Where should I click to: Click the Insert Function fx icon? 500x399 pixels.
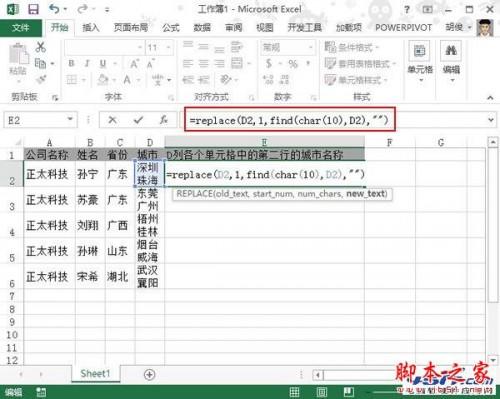coord(163,120)
